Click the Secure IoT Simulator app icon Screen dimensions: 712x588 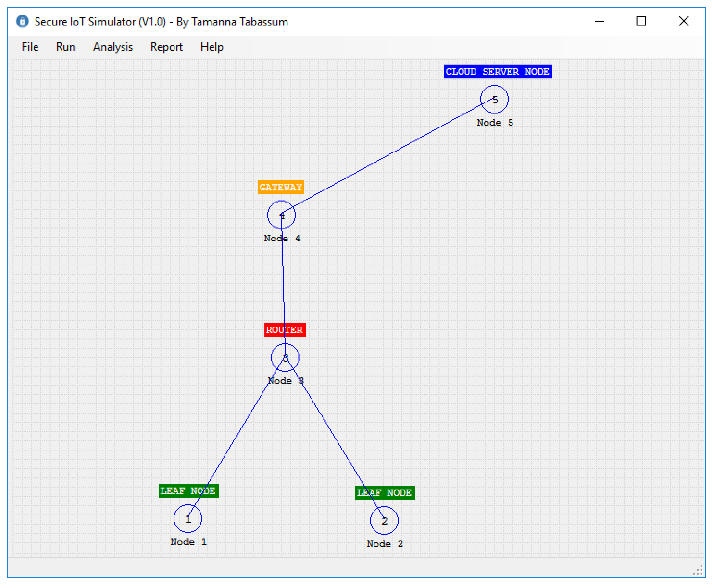pos(22,21)
